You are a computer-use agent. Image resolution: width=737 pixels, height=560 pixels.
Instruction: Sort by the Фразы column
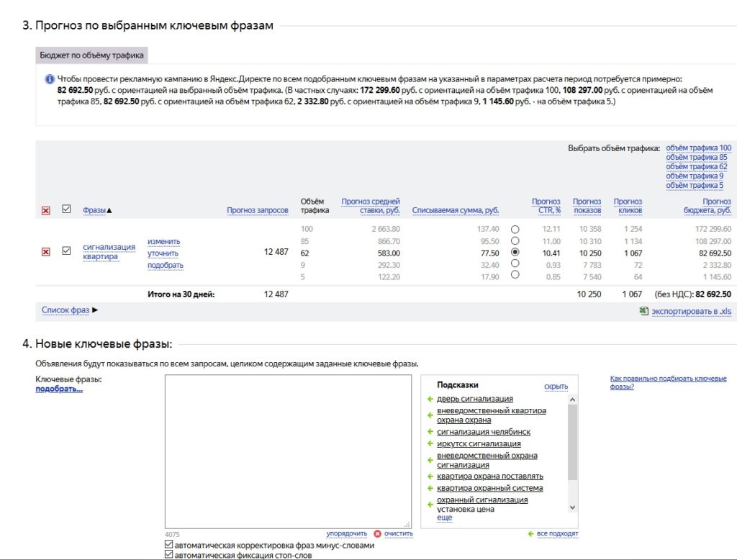click(x=97, y=210)
